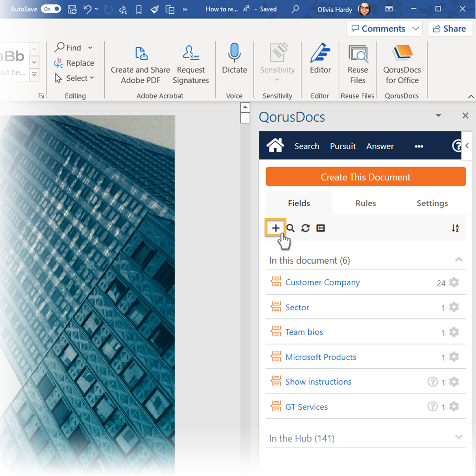This screenshot has height=476, width=476.
Task: Click the sort fields icon
Action: click(455, 228)
